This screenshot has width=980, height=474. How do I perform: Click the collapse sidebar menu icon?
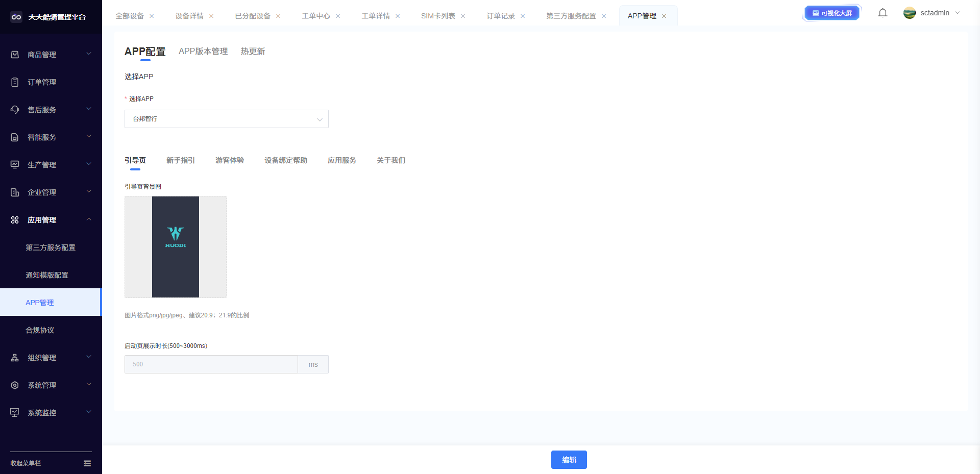[x=87, y=463]
